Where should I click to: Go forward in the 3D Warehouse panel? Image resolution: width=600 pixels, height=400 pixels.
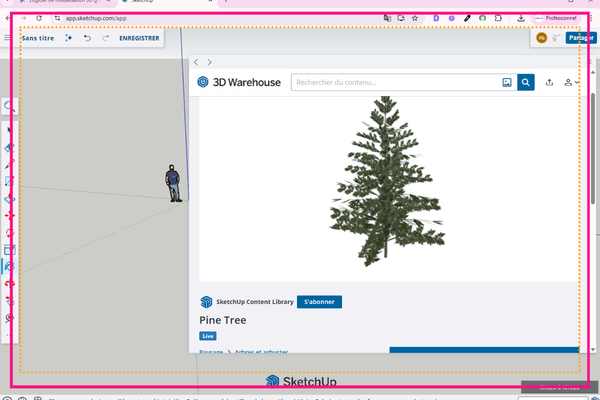209,62
